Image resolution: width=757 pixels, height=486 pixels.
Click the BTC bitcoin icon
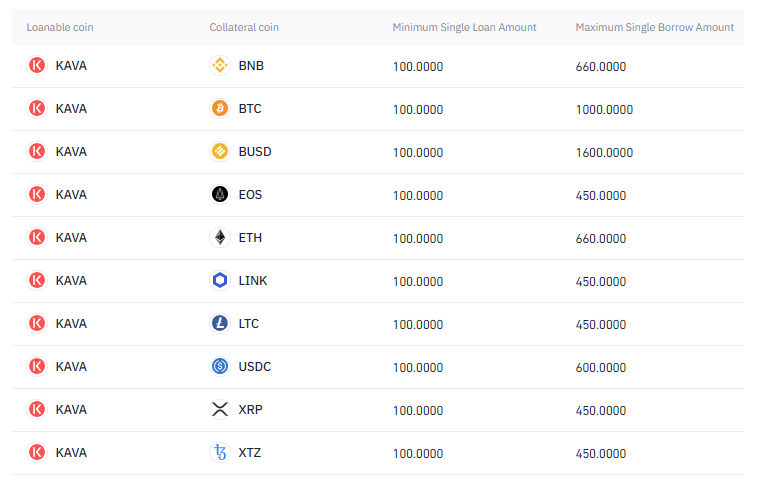point(220,108)
